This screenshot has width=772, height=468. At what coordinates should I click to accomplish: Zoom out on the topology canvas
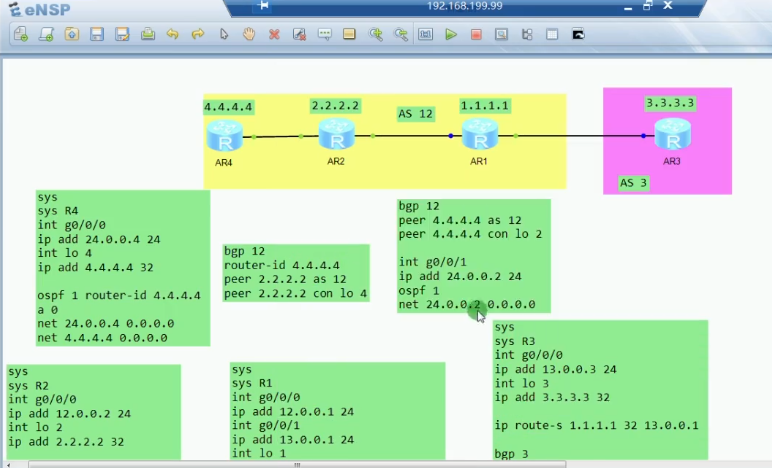click(x=401, y=34)
